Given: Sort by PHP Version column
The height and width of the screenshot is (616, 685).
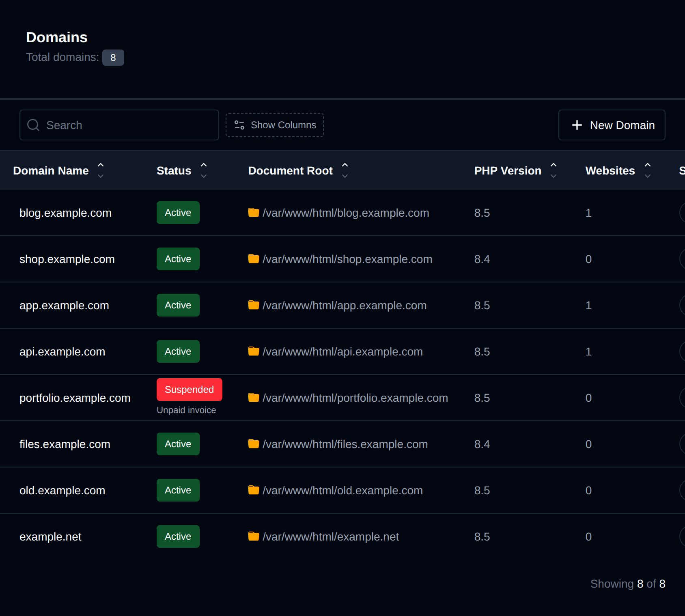Looking at the screenshot, I should [x=515, y=170].
